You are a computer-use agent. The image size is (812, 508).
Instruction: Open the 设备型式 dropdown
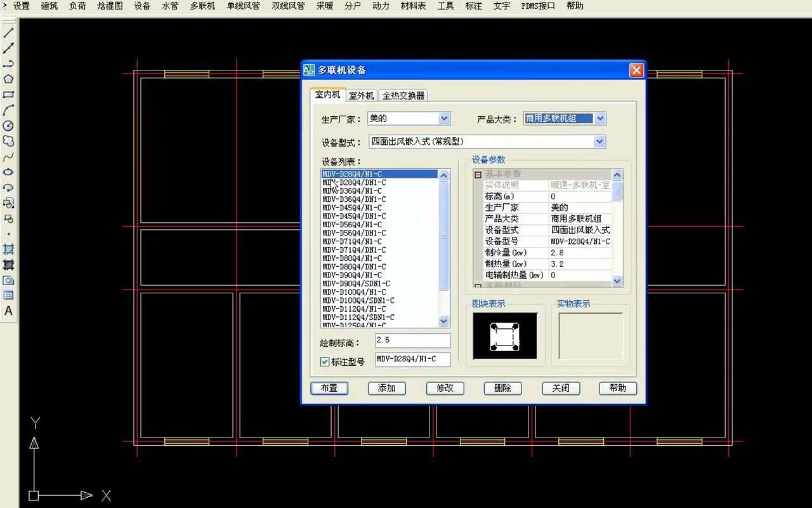(599, 142)
